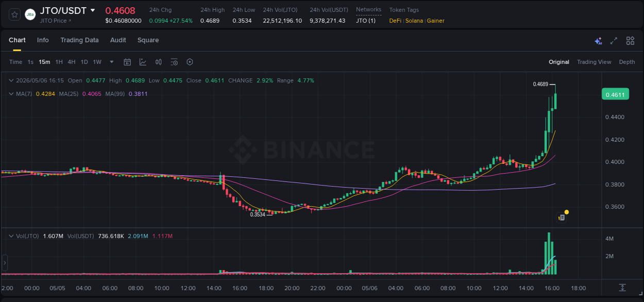Switch to Original chart view
The width and height of the screenshot is (644, 302).
[x=559, y=62]
